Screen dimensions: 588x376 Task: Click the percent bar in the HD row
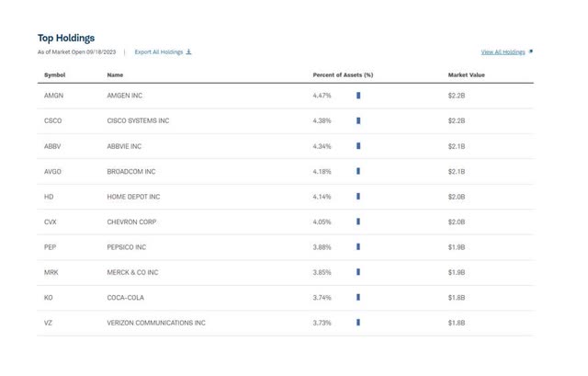[358, 196]
